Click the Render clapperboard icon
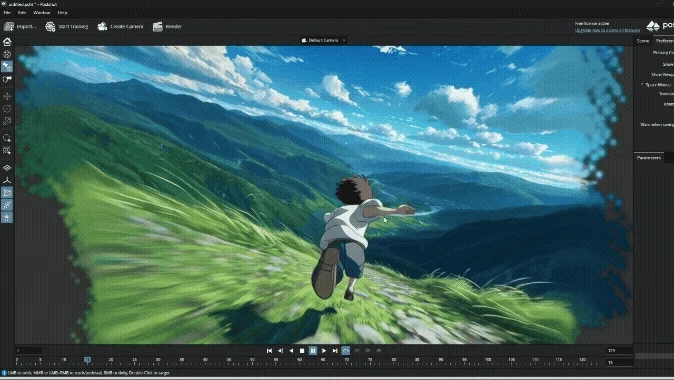The height and width of the screenshot is (380, 674). pyautogui.click(x=157, y=27)
